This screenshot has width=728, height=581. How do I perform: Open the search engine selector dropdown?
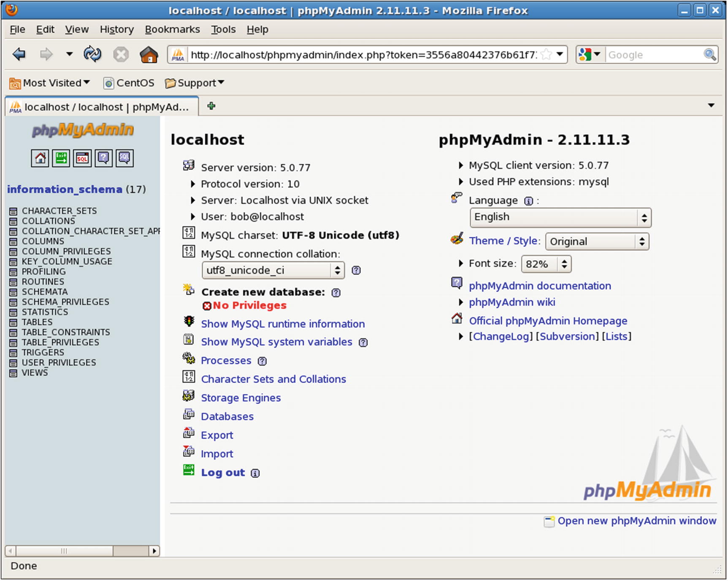(x=590, y=54)
